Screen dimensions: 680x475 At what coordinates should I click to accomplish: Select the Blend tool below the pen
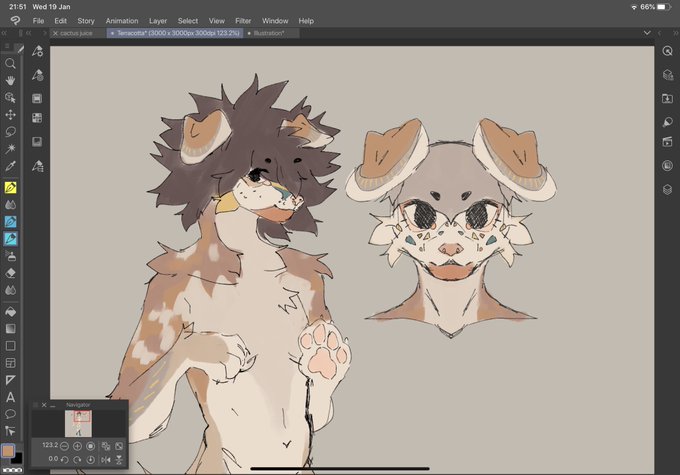coord(10,204)
